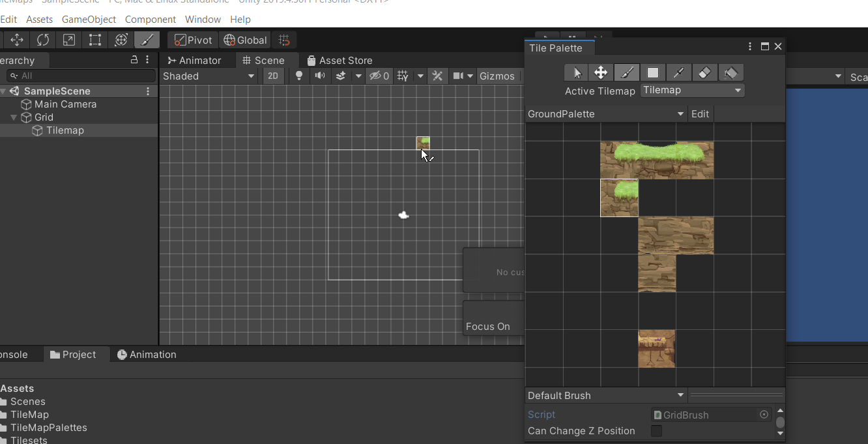Open the grid settings dropdown arrow
The width and height of the screenshot is (868, 444).
click(x=420, y=76)
